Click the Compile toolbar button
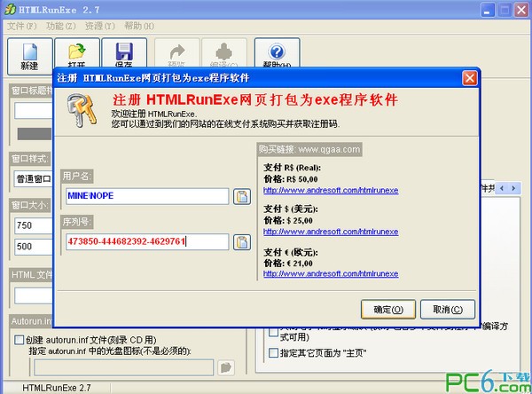This screenshot has width=532, height=394. click(224, 53)
